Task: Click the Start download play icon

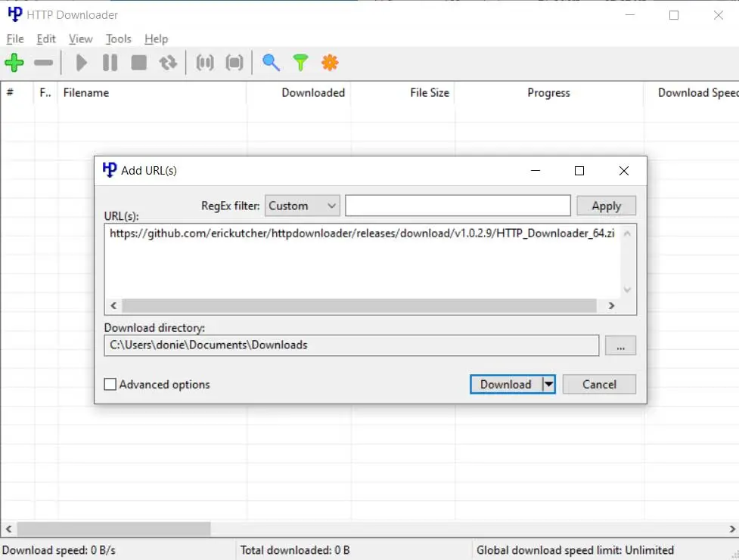Action: (x=82, y=63)
